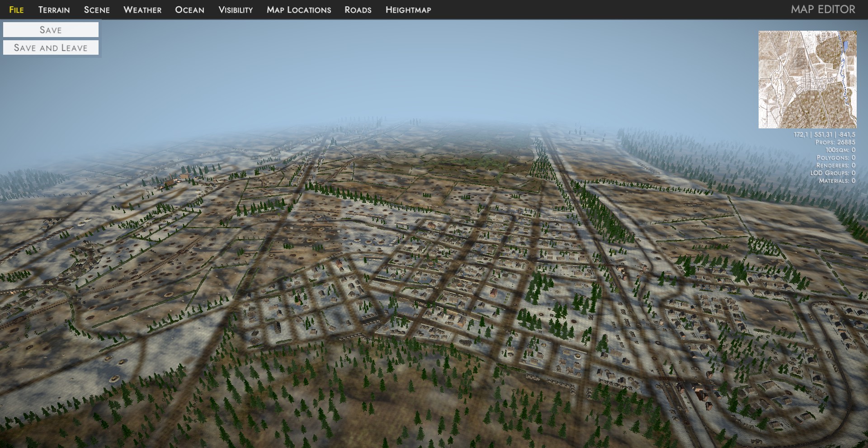Open the Visibility menu
Screen dimensions: 868x448
pos(236,9)
